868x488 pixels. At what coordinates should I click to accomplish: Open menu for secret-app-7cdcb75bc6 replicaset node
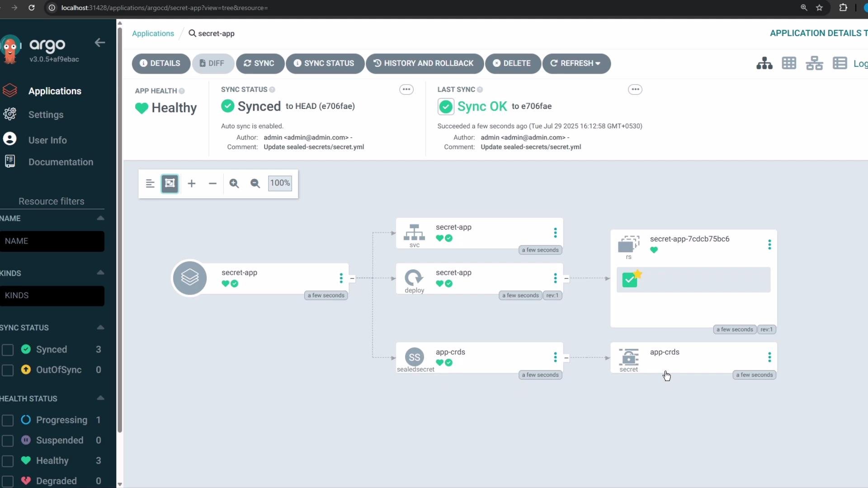[769, 245]
